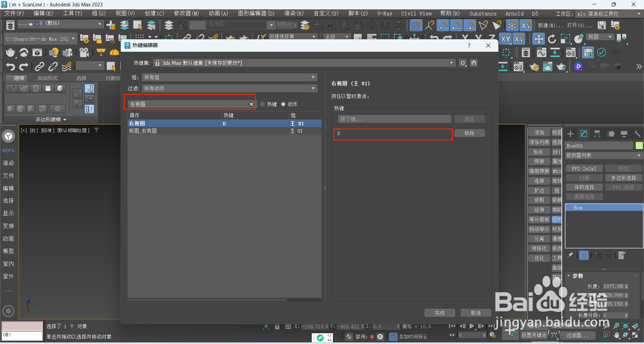The width and height of the screenshot is (644, 344).
Task: Activate the Select and Rotate tool
Action: (552, 39)
